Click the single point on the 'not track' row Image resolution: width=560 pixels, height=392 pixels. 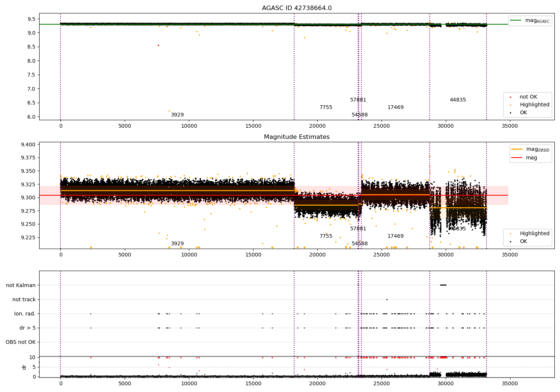tap(387, 299)
